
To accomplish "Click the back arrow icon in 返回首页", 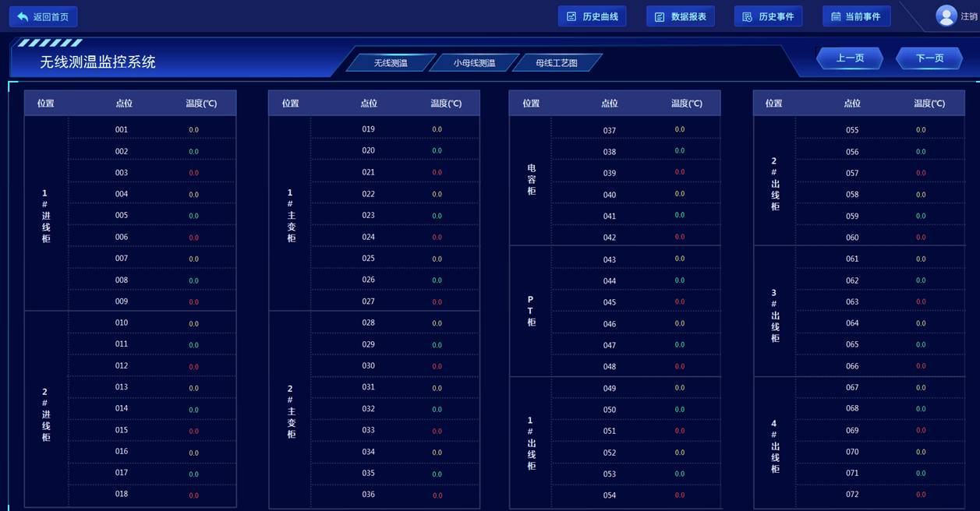I will point(23,16).
